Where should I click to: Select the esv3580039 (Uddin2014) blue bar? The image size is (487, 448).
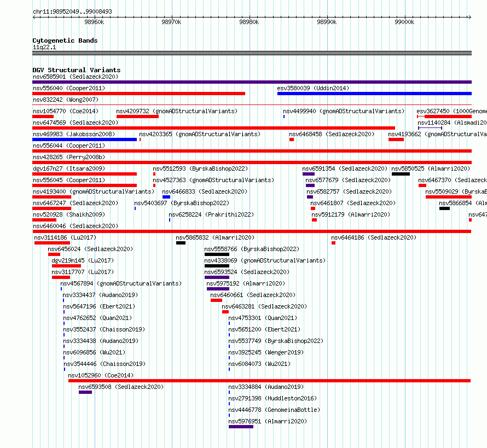pyautogui.click(x=374, y=94)
